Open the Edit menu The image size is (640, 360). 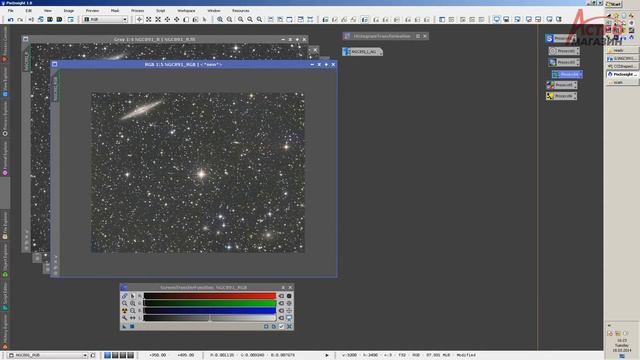[29, 11]
